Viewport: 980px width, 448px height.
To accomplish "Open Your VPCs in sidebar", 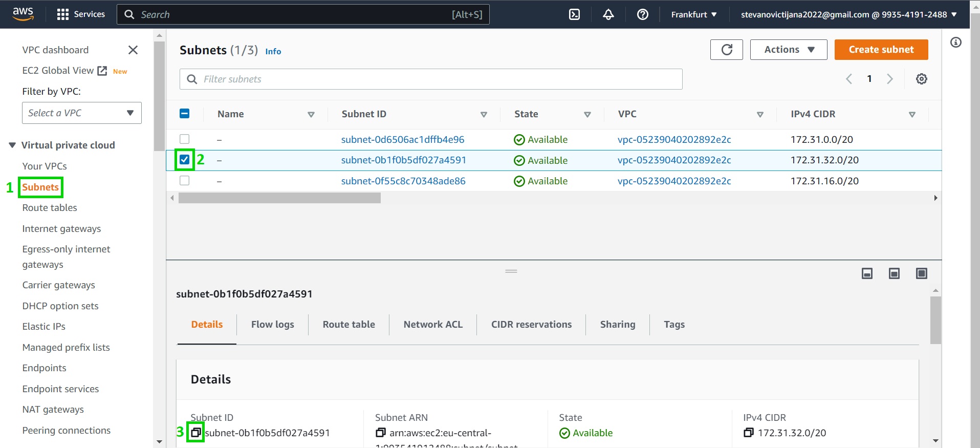I will click(45, 166).
